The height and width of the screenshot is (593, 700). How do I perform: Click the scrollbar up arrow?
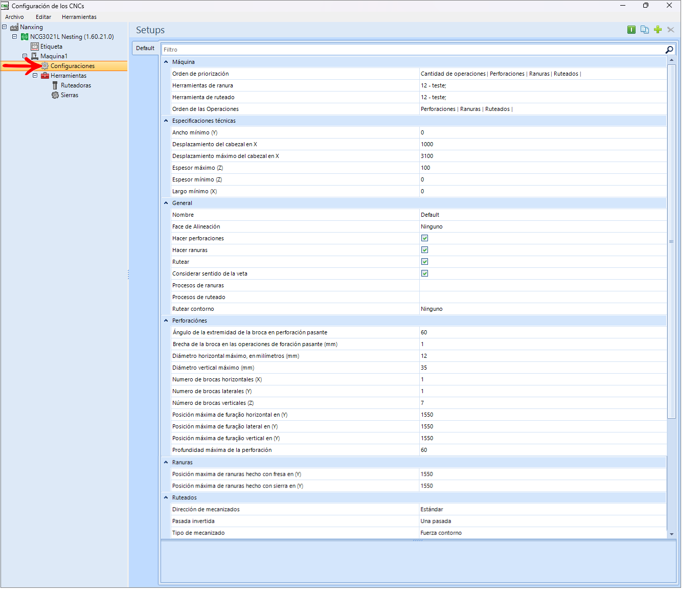(x=672, y=60)
